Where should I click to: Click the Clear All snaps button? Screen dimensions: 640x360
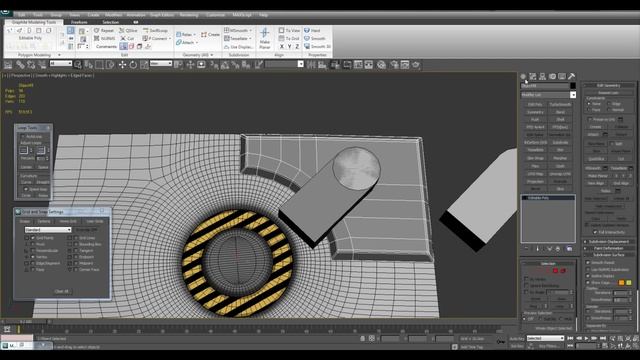62,291
